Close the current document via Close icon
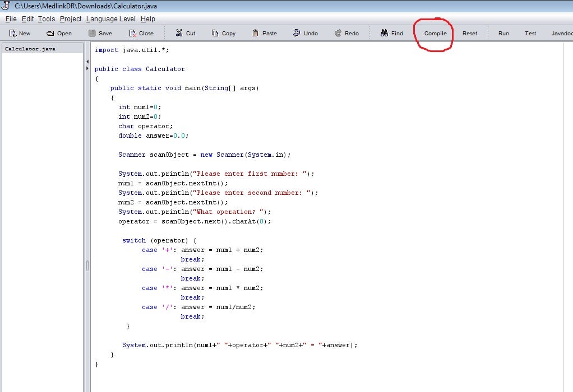The height and width of the screenshot is (392, 573). [141, 33]
